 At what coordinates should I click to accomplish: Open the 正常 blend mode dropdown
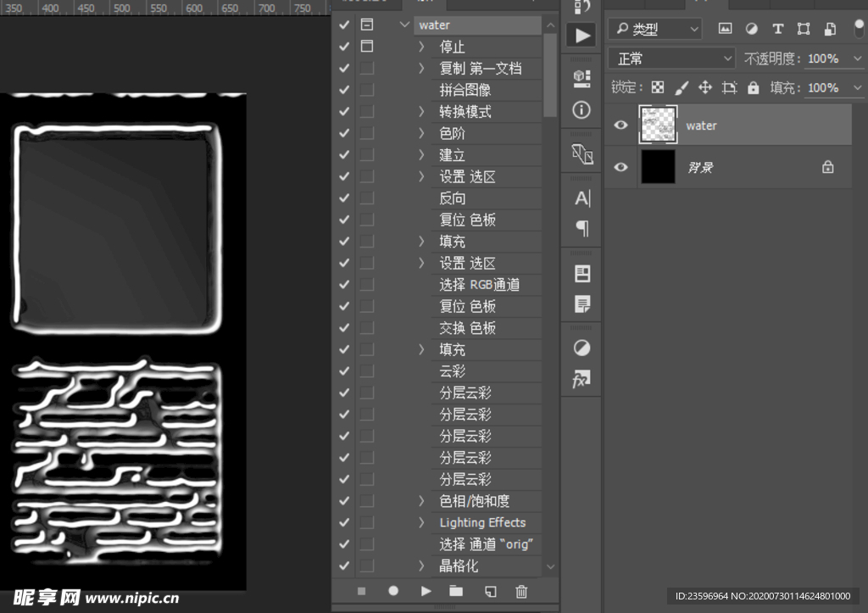tap(670, 58)
